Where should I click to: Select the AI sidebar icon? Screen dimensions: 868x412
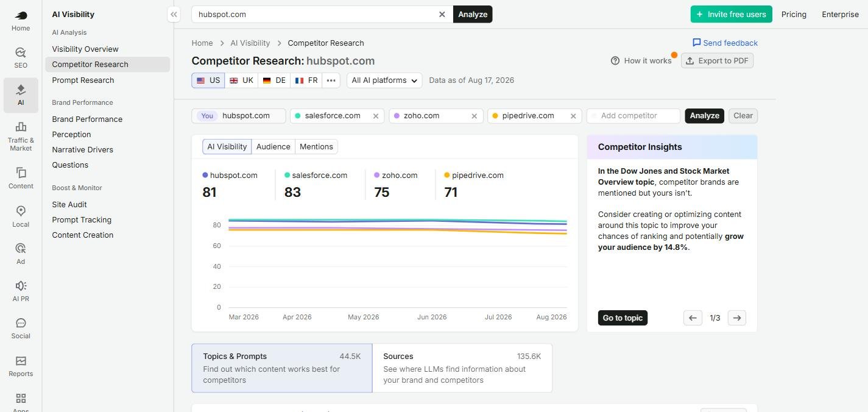[x=21, y=95]
